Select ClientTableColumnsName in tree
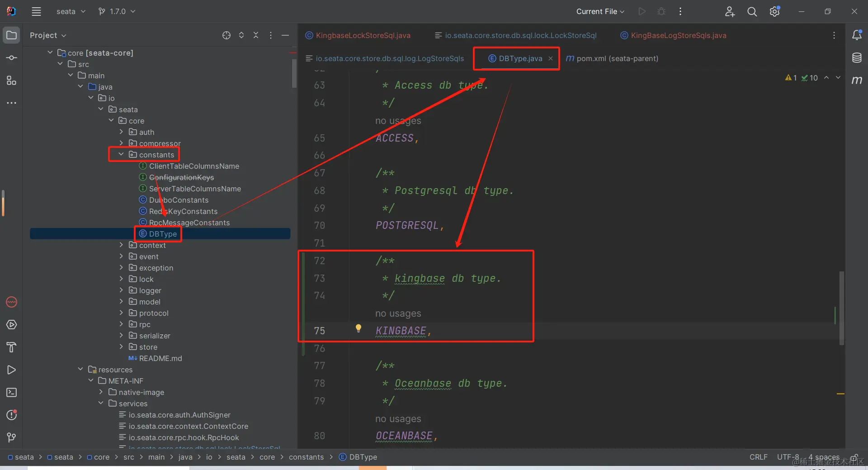Screen dimensions: 868x470 coord(194,166)
